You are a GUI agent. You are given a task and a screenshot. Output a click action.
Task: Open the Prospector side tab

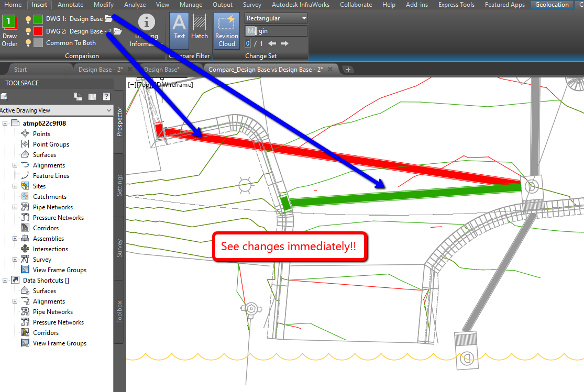point(119,121)
